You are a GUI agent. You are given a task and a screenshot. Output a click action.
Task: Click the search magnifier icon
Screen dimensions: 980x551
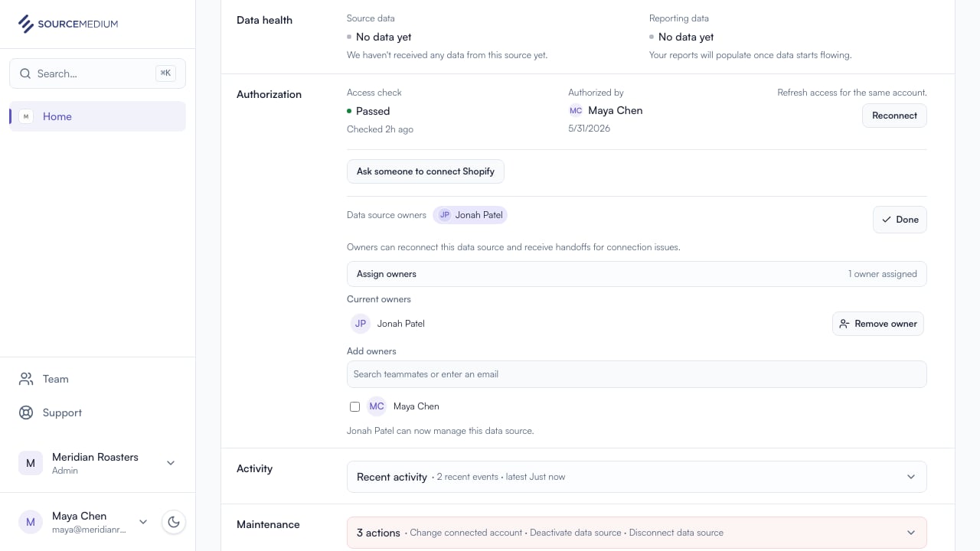[24, 73]
